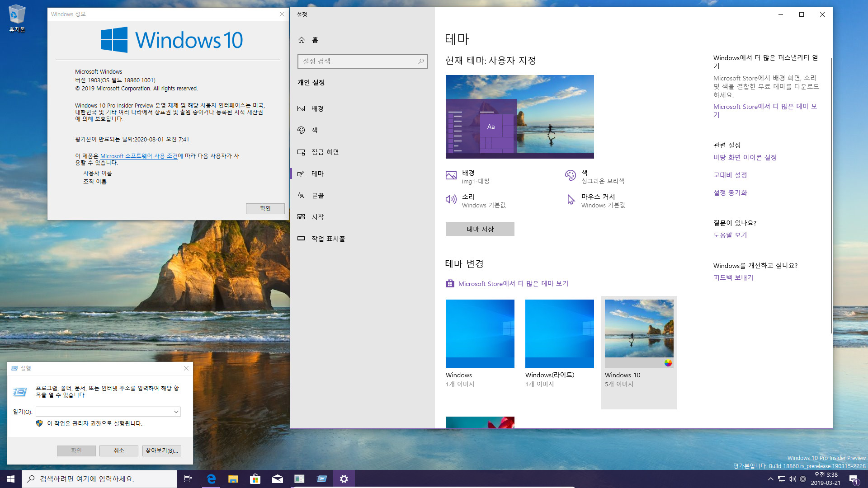
Task: Expand the 열기 dropdown in Run dialog
Action: point(176,412)
